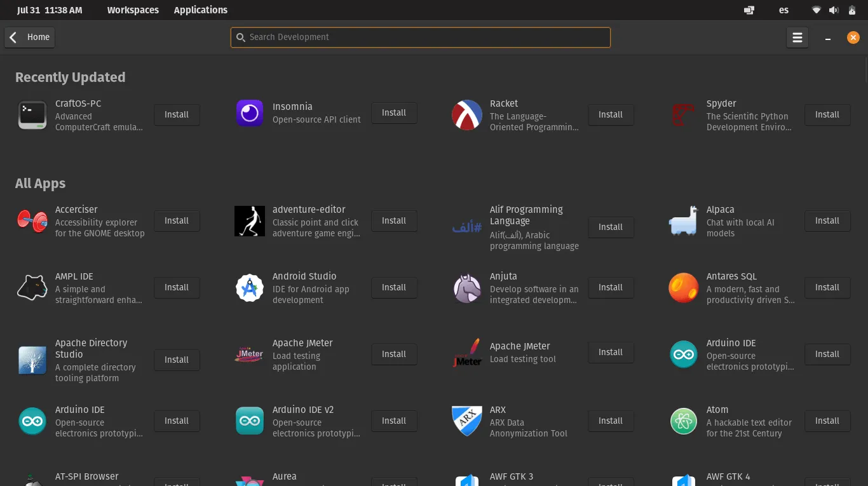The image size is (868, 486).
Task: Open the Alif Programming Language icon
Action: (466, 227)
